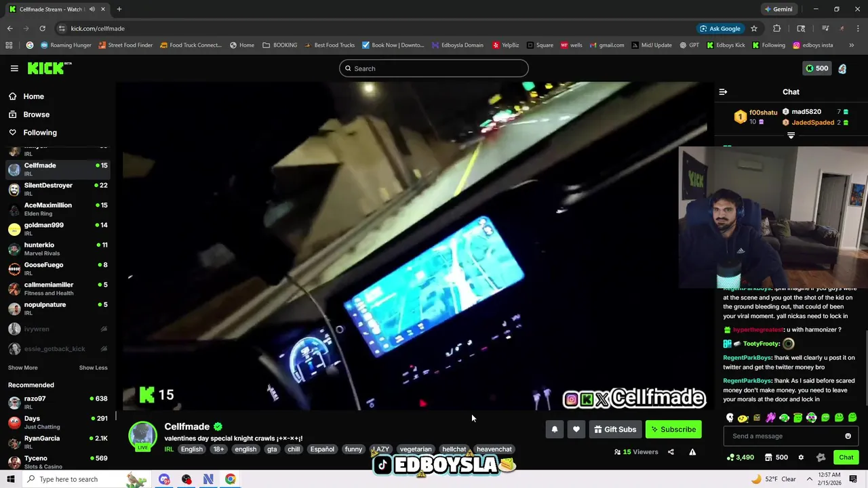This screenshot has height=488, width=868.
Task: Open recommended channel razo97
Action: [58, 403]
